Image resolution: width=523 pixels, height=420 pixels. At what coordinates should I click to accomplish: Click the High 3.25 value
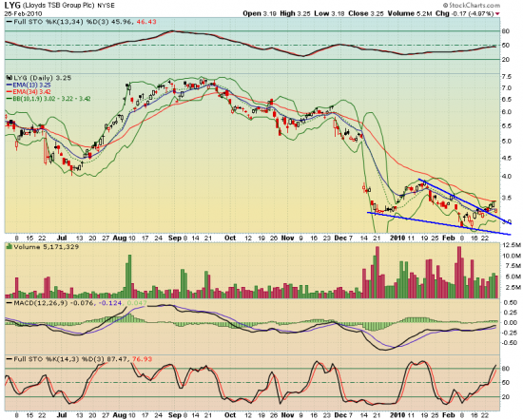tap(295, 13)
